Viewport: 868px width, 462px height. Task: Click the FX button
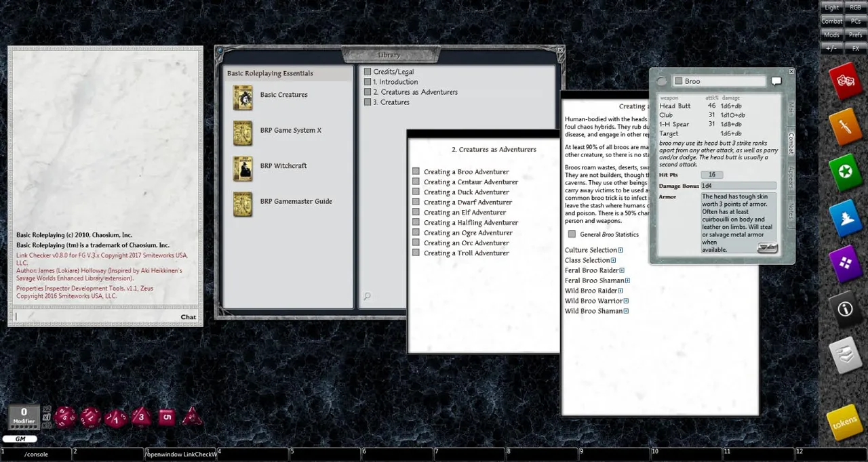click(854, 48)
